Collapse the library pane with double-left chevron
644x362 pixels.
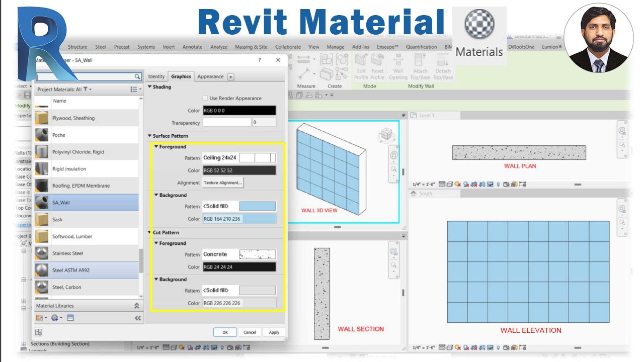pyautogui.click(x=137, y=318)
